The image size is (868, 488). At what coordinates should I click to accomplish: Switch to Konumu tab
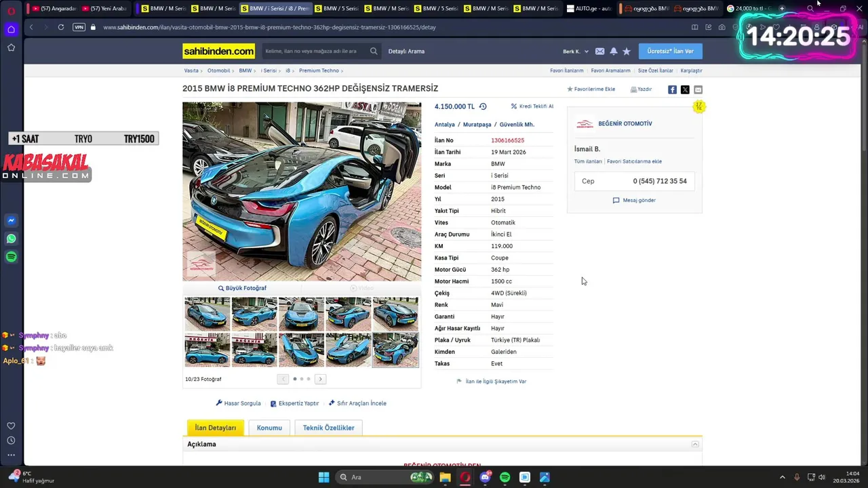(269, 428)
